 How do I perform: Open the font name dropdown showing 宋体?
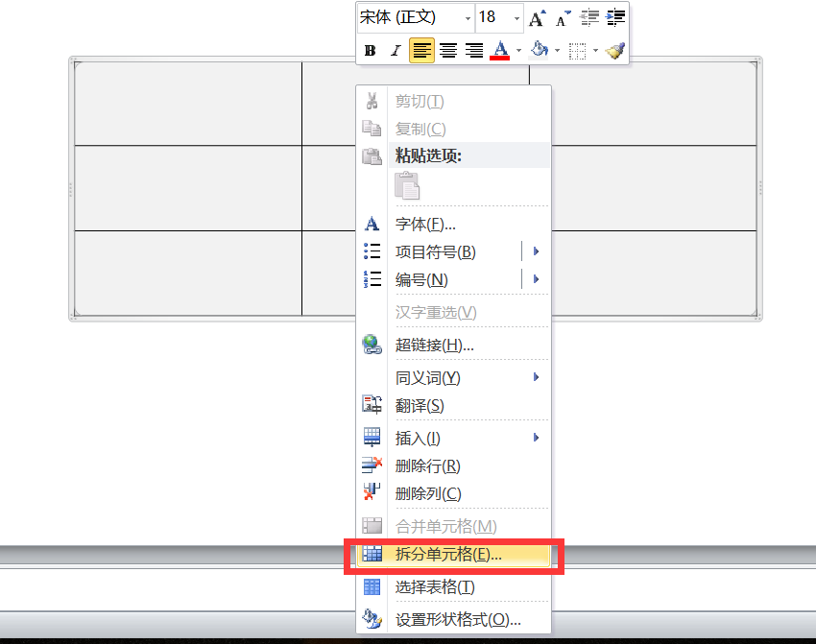(468, 17)
